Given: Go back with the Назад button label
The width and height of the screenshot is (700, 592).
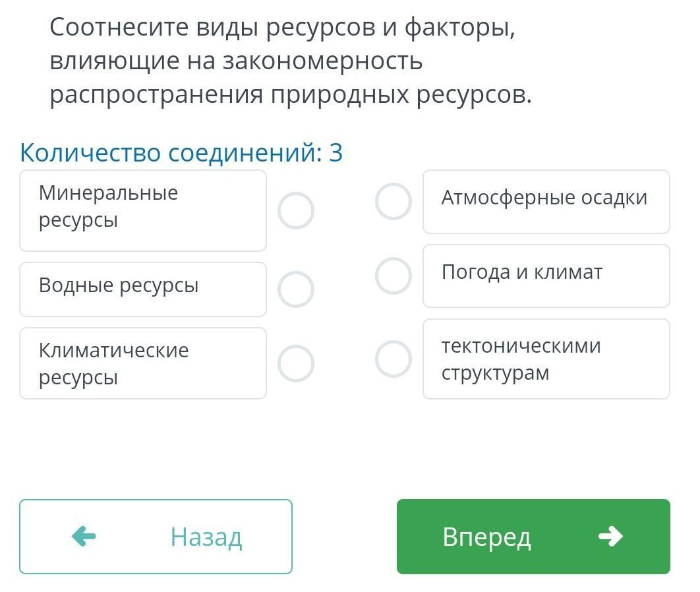Looking at the screenshot, I should (x=206, y=537).
